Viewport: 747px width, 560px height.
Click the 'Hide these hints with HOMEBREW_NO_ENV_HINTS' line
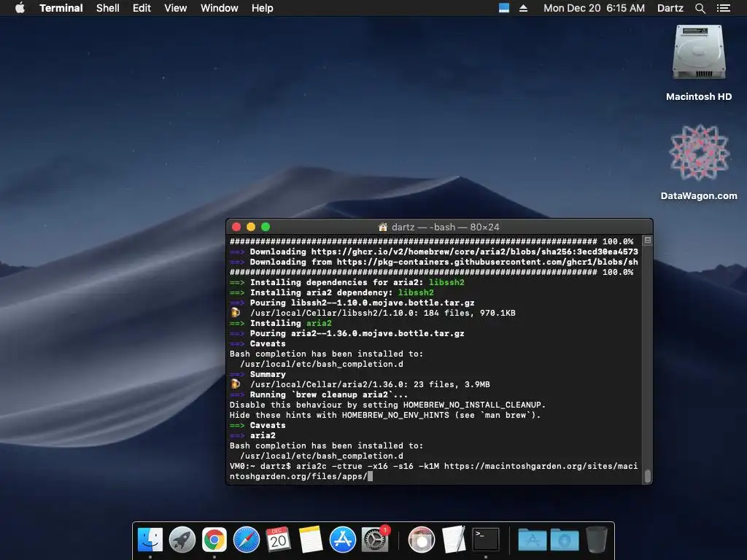point(385,415)
